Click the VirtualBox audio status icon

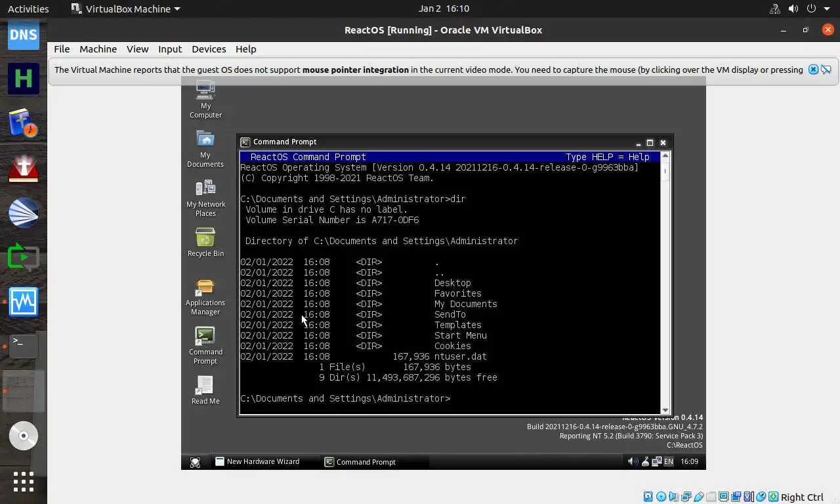point(673,497)
